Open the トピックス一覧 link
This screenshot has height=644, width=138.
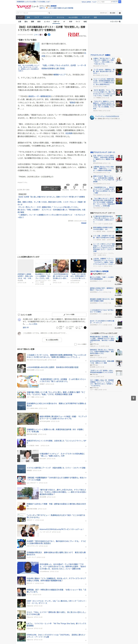click(x=115, y=22)
